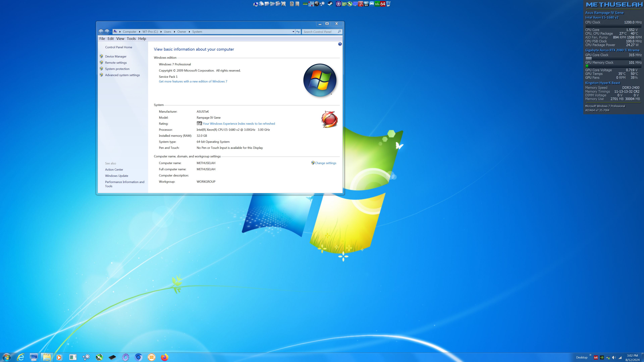Launch Firefox from the taskbar
The image size is (644, 362).
pos(165,357)
